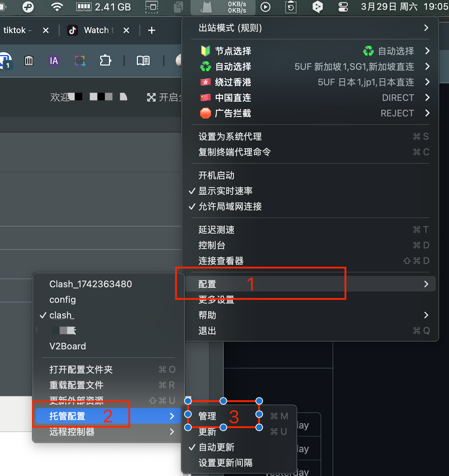Open the Wi-Fi status menu

(57, 7)
